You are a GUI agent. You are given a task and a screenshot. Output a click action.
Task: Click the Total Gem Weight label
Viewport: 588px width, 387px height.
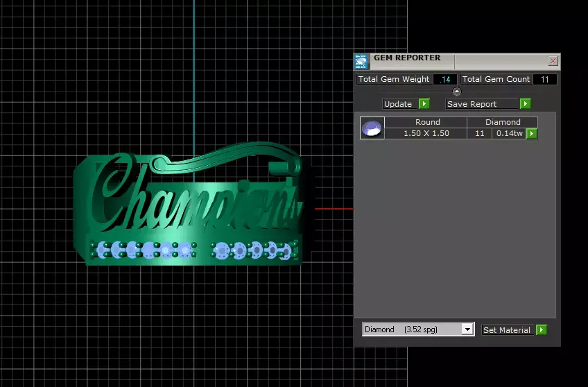394,79
